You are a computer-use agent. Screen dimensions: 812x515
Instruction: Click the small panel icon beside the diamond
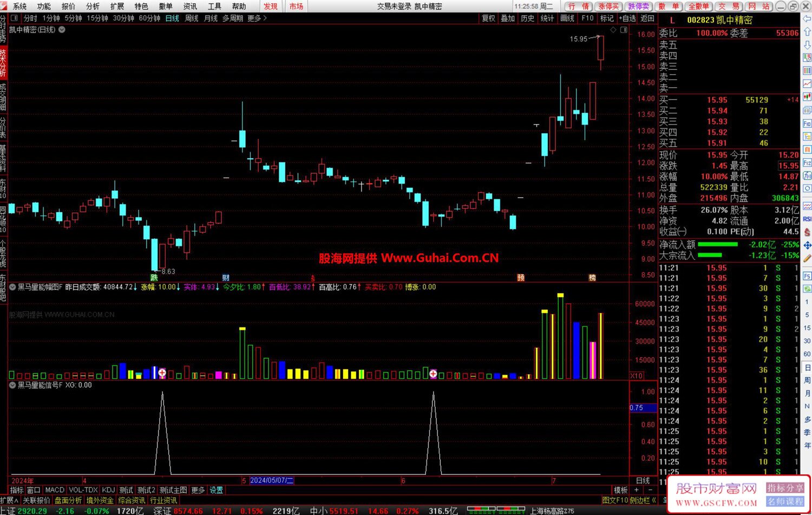(x=624, y=30)
